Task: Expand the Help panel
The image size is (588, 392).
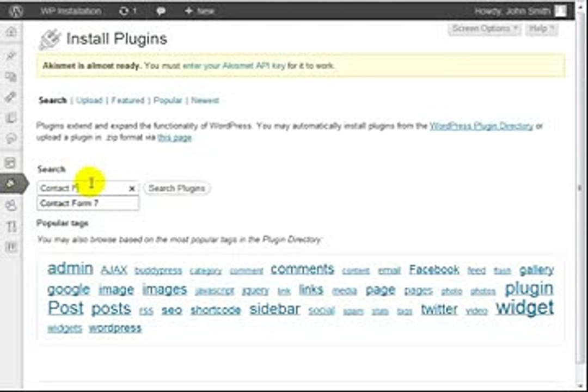Action: 542,29
